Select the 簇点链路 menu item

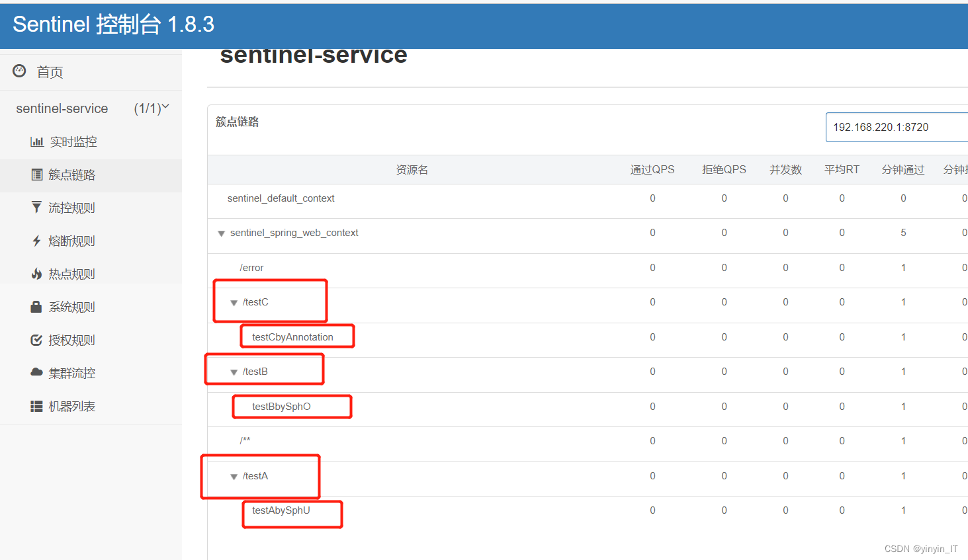click(x=72, y=175)
